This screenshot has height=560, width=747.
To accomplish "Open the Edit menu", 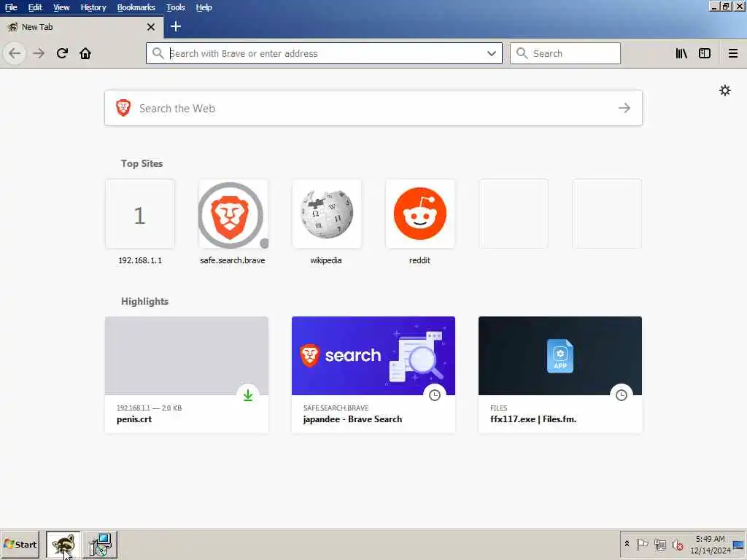I will pyautogui.click(x=35, y=7).
